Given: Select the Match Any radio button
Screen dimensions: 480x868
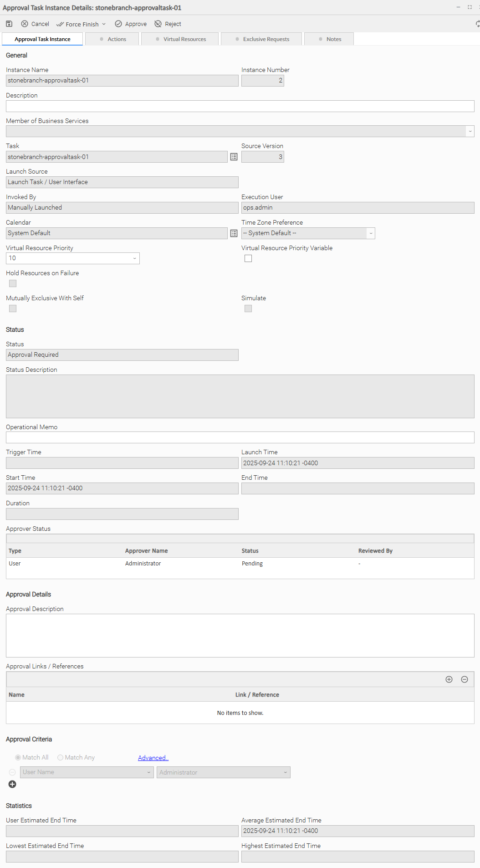Looking at the screenshot, I should pyautogui.click(x=60, y=757).
